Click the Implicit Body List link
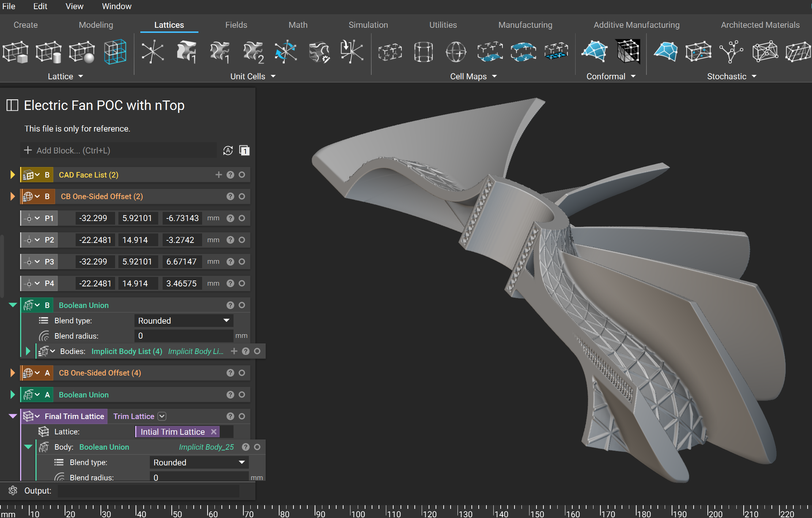 tap(126, 351)
